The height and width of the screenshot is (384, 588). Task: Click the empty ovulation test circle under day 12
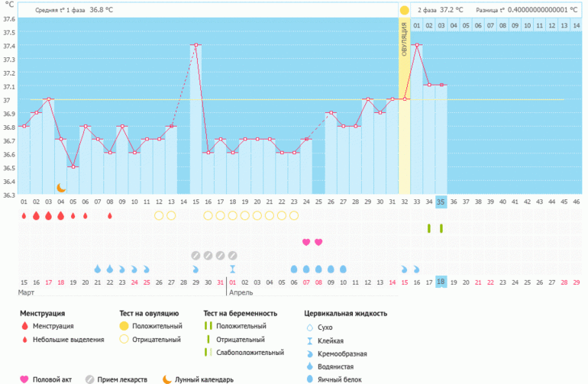[x=159, y=215]
